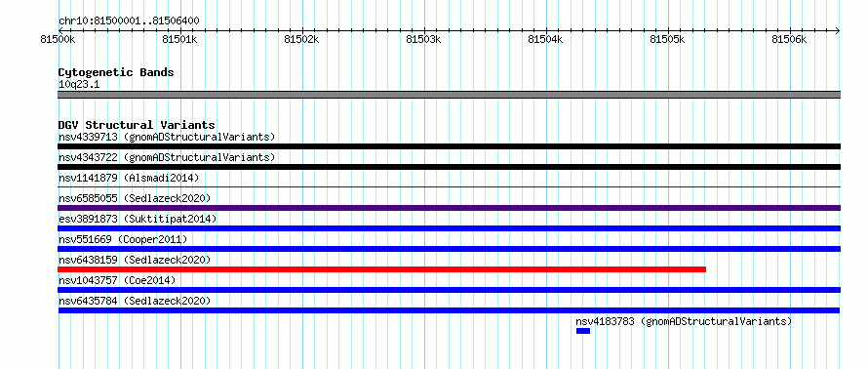Screen dimensions: 868x369
Task: Click the 81503k ruler tick label
Action: tap(423, 39)
